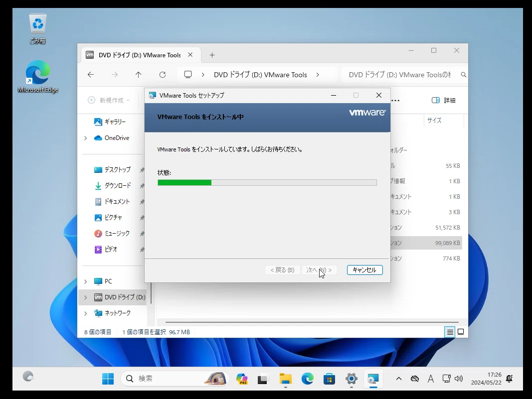Select ネットワーク in the navigation pane

[112, 313]
